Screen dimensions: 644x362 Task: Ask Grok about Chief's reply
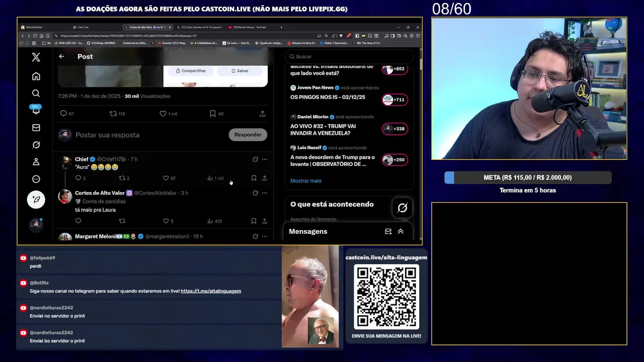[x=255, y=159]
